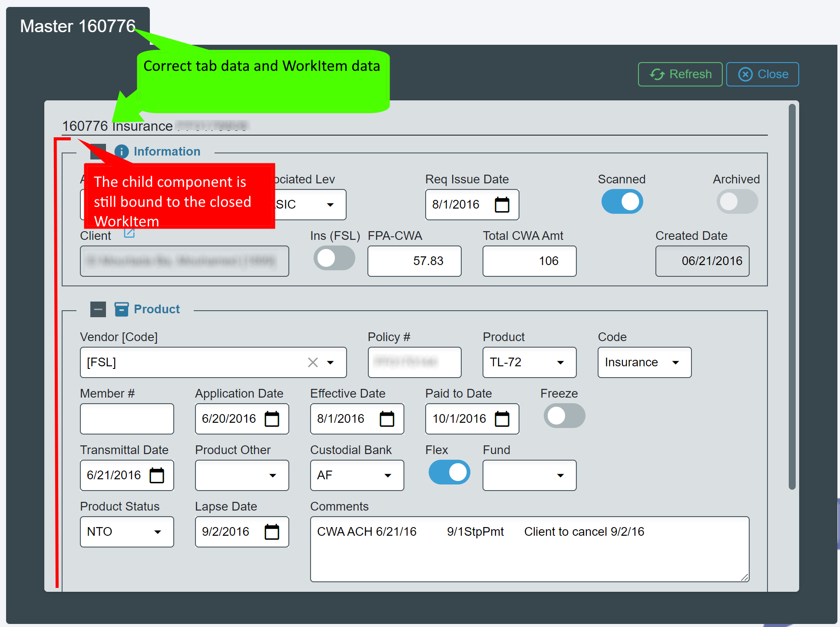
Task: Open the Custodial Bank AF dropdown
Action: click(357, 475)
